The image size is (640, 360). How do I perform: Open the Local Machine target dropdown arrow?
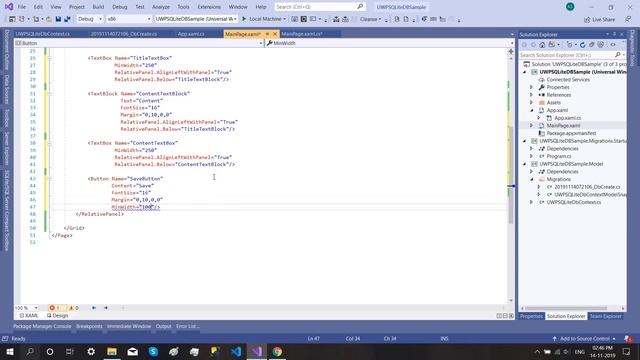(x=284, y=19)
